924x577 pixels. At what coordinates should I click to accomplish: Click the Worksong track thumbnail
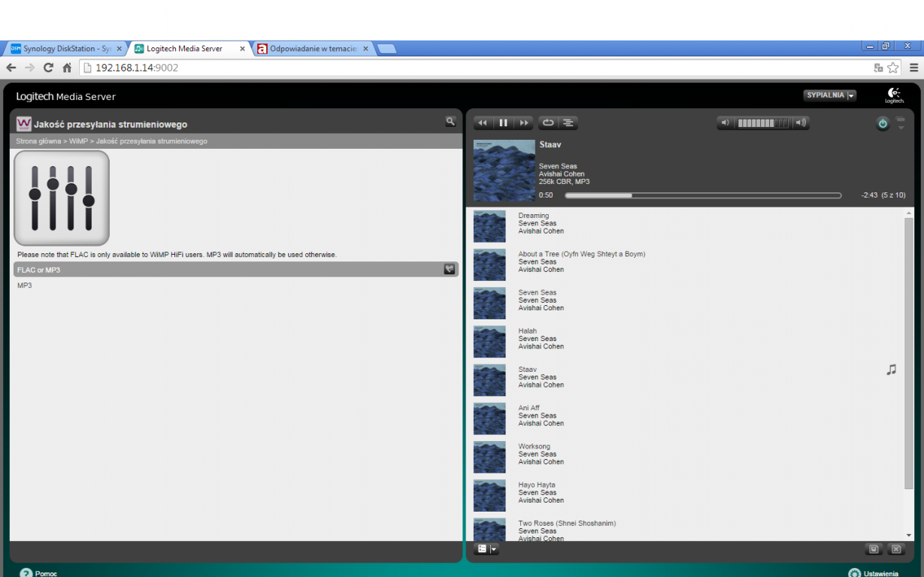pos(489,457)
